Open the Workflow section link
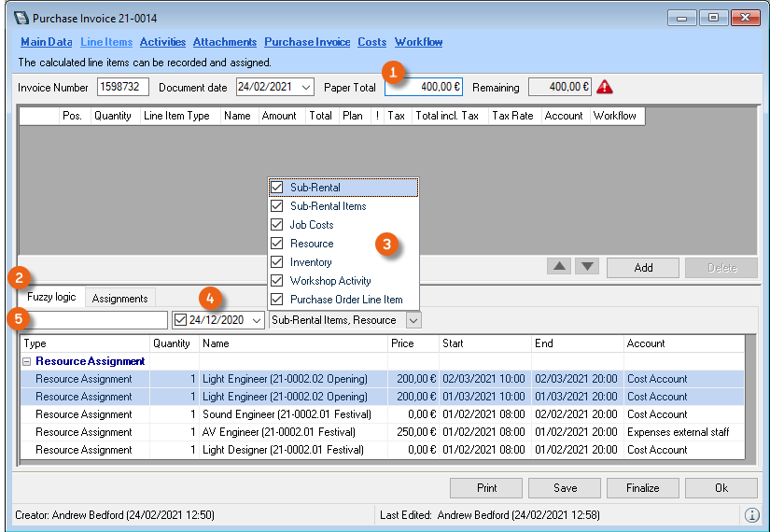Viewport: 770px width, 532px height. click(418, 42)
